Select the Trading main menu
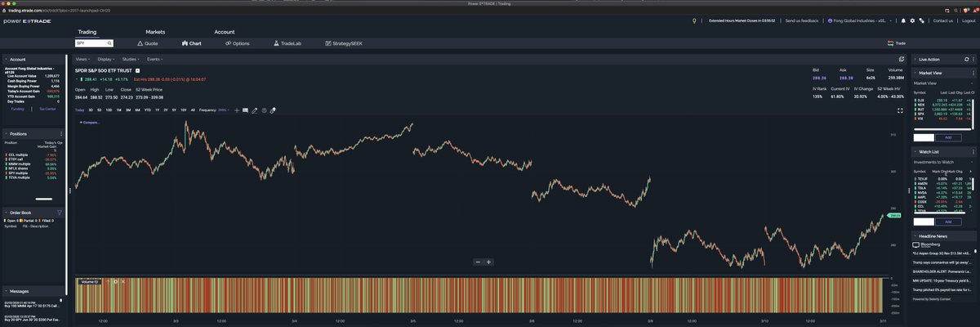Image resolution: width=980 pixels, height=327 pixels. click(87, 32)
